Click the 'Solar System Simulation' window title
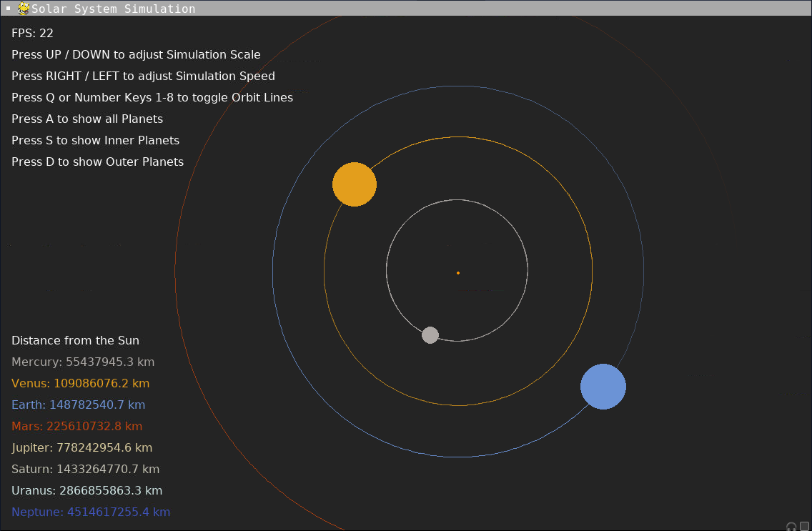This screenshot has height=531, width=812. 114,9
